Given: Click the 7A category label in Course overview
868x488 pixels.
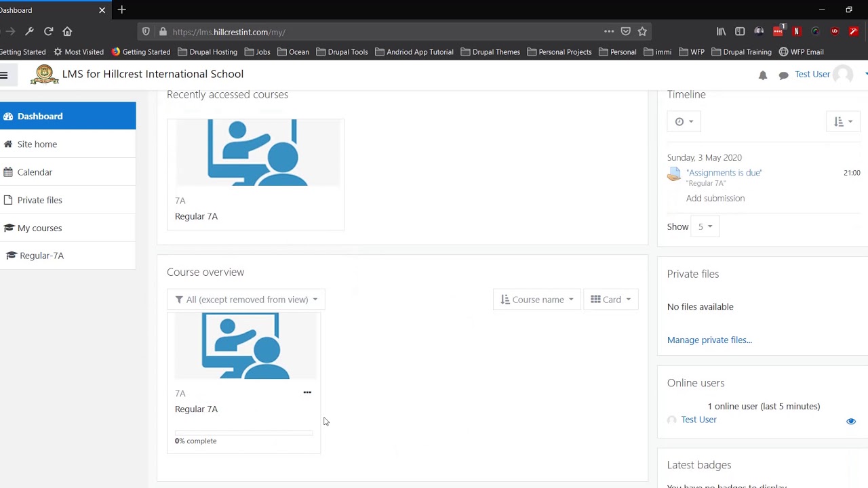Looking at the screenshot, I should (x=180, y=393).
